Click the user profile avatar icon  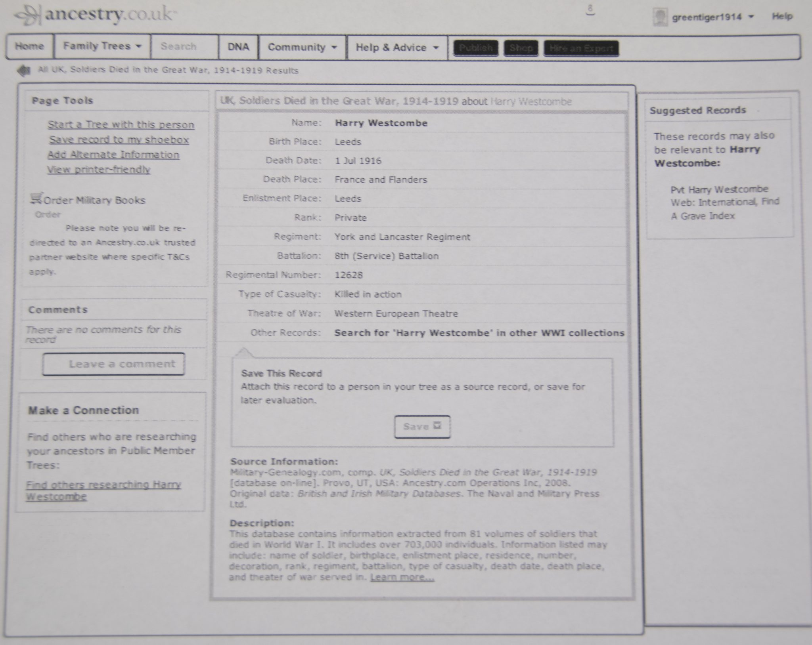pyautogui.click(x=660, y=17)
